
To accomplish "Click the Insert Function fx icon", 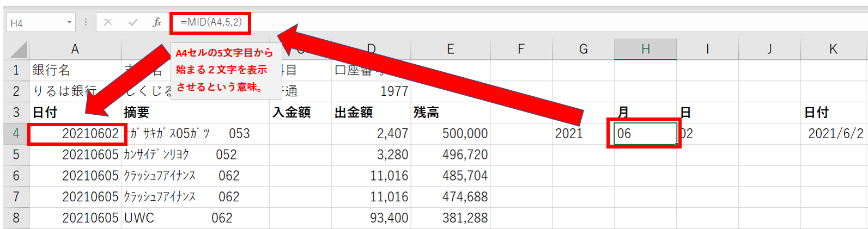I will tap(157, 22).
